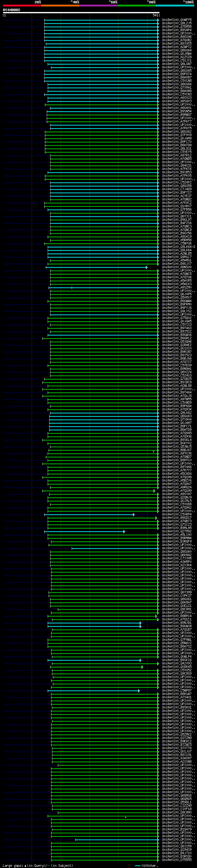Screen dimensions: 197x868
Task: Select hit label UniRef100_B4JT10
Action: 177,853
